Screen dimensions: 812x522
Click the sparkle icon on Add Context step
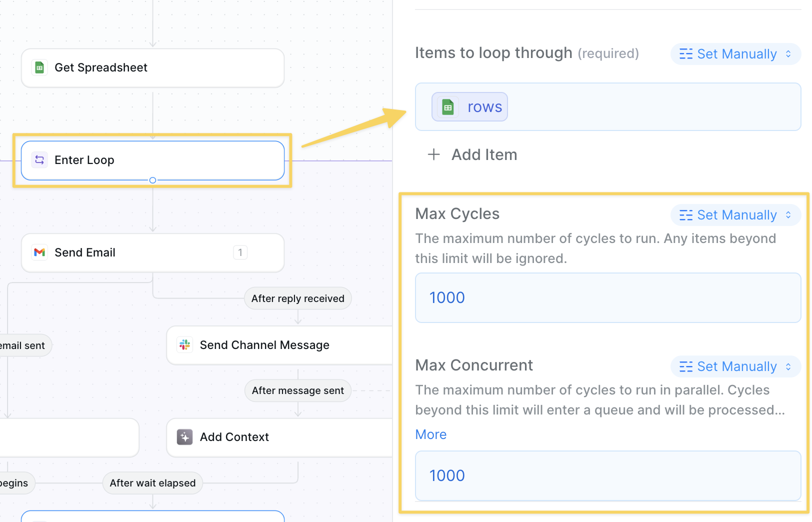(185, 437)
